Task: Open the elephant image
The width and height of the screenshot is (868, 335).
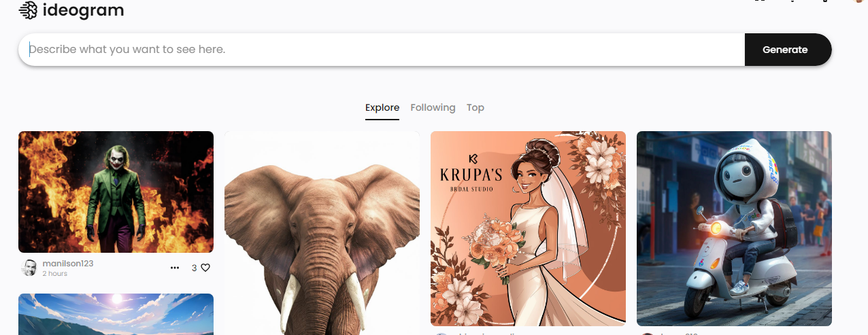Action: click(322, 232)
